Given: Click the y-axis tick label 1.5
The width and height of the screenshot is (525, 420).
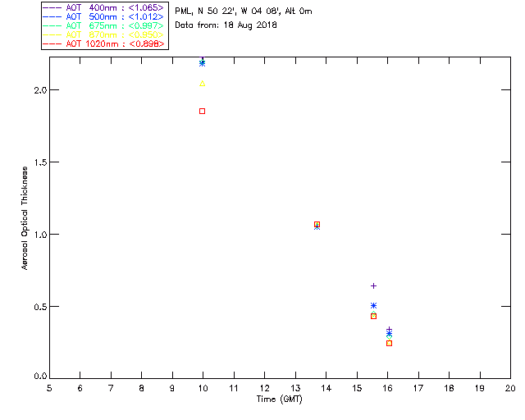Looking at the screenshot, I should point(40,162).
